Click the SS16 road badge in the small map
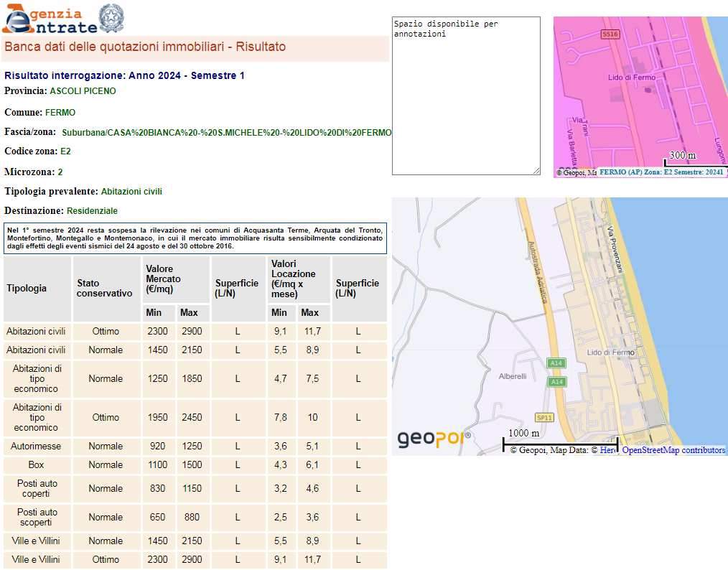728x570 pixels. pos(610,34)
